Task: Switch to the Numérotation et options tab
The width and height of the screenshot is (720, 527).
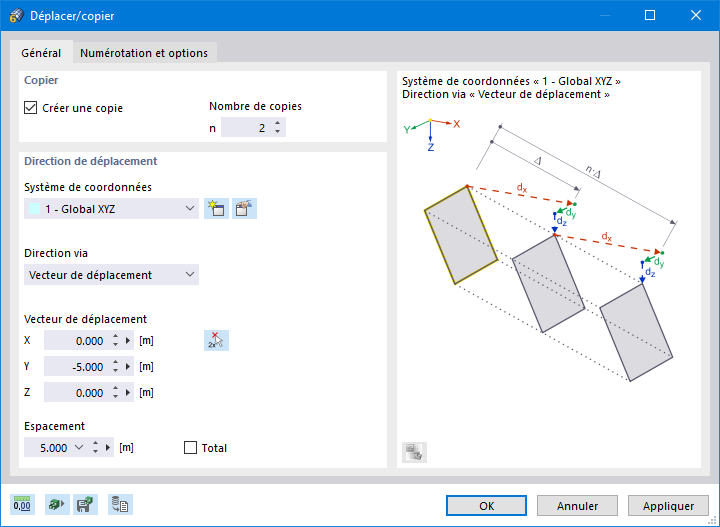Action: [x=144, y=53]
